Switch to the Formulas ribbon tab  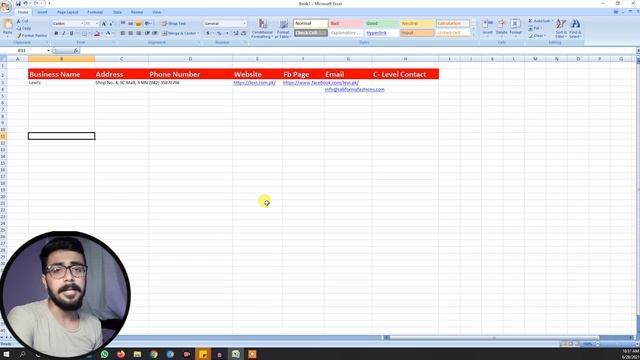point(95,12)
